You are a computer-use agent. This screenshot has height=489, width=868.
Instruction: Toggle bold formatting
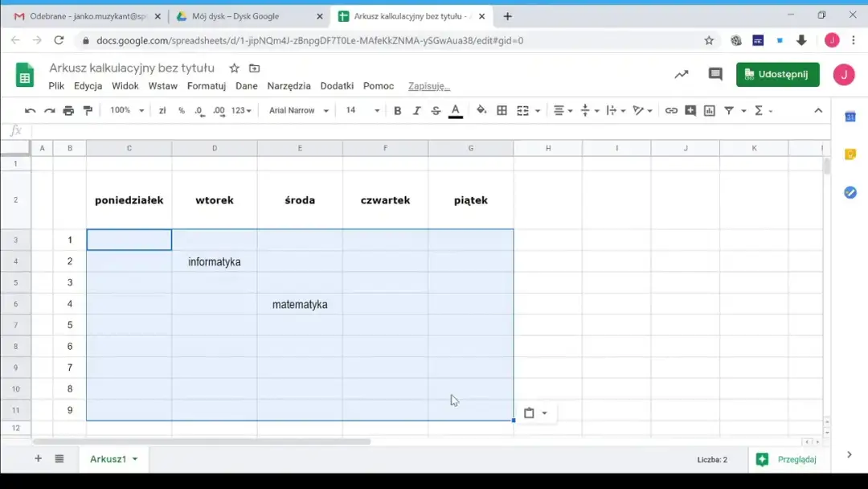tap(398, 110)
